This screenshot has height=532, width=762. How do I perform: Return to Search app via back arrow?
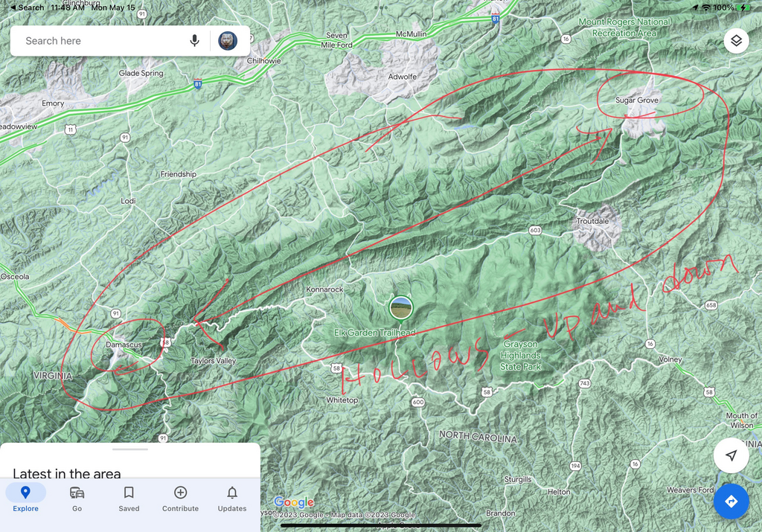27,7
